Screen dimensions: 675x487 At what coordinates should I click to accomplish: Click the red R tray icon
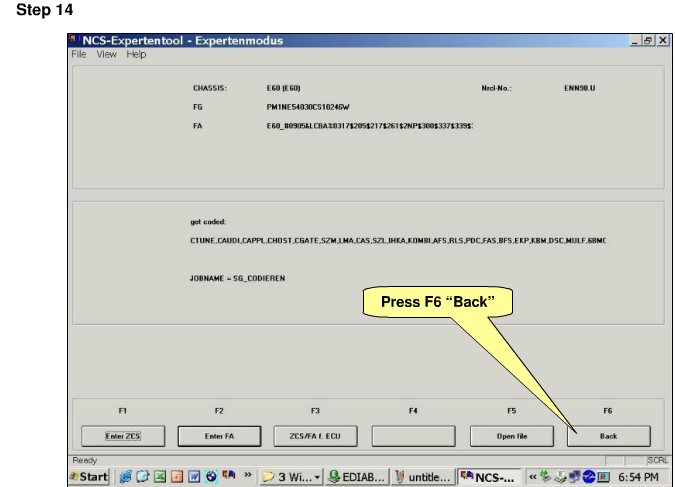point(603,477)
